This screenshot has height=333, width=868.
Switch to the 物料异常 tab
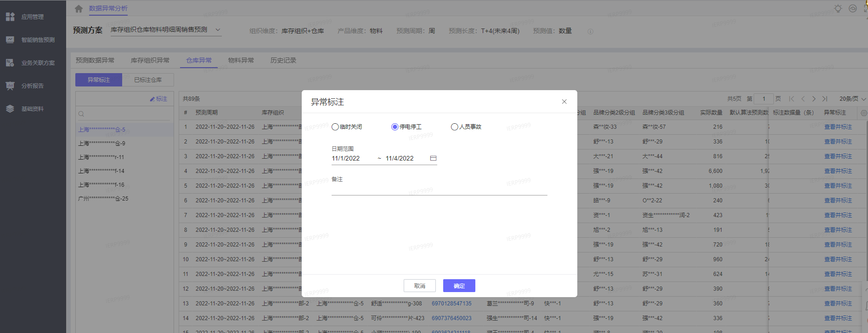coord(241,60)
